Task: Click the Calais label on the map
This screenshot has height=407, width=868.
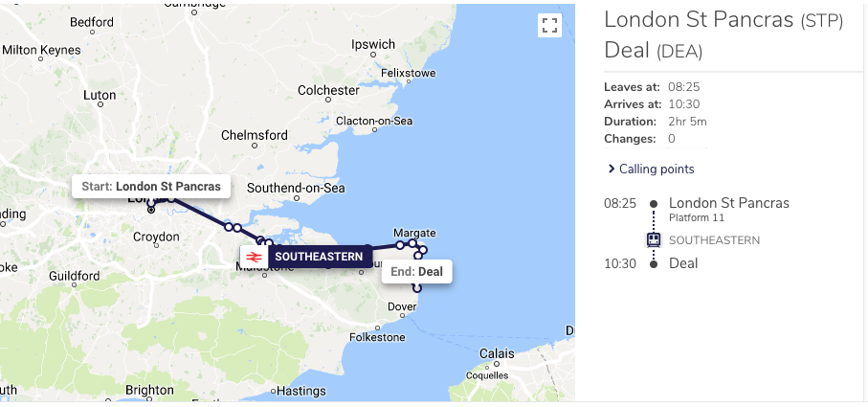Action: [x=497, y=353]
